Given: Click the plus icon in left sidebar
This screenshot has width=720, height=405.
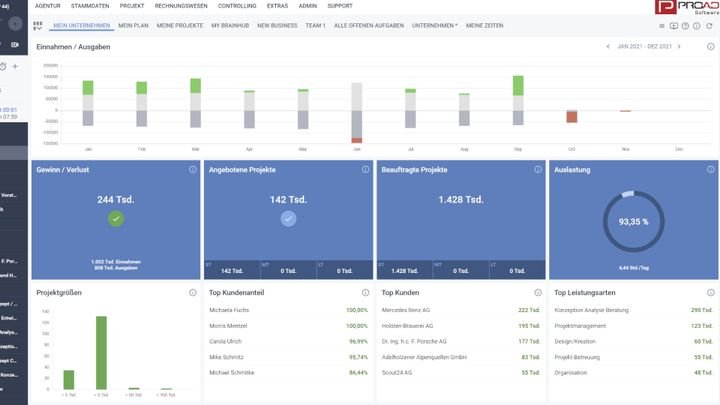Looking at the screenshot, I should click(15, 66).
